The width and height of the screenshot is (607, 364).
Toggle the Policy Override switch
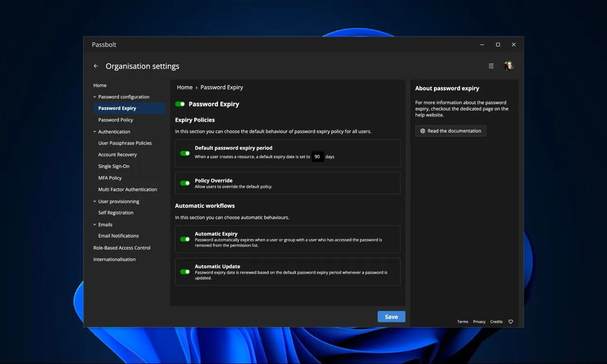pos(185,183)
